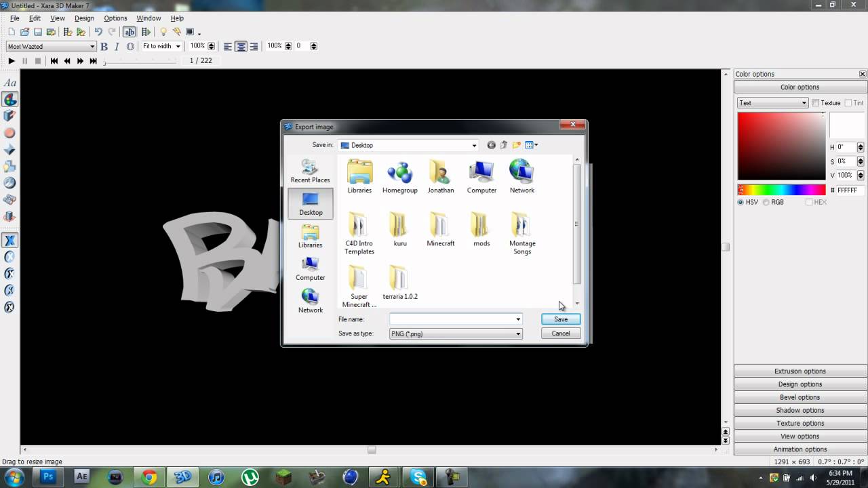The width and height of the screenshot is (868, 488).
Task: Click Desktop in the places sidebar
Action: [x=311, y=203]
